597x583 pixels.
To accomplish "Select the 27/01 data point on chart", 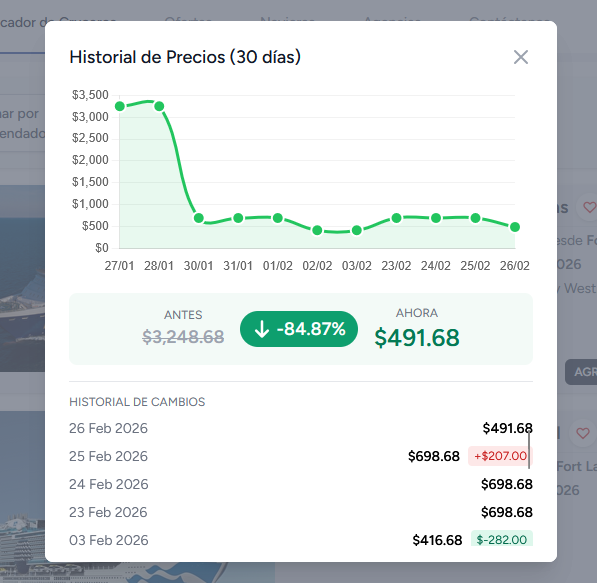I will pos(120,106).
